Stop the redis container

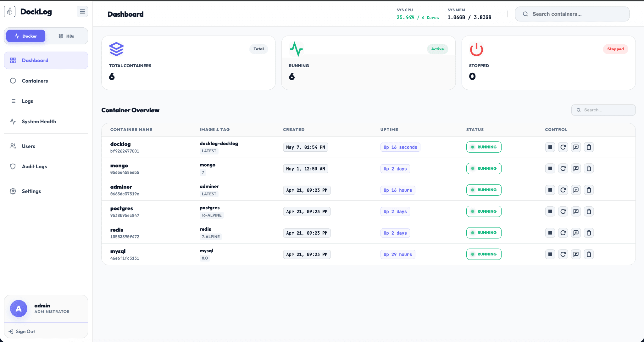(550, 233)
